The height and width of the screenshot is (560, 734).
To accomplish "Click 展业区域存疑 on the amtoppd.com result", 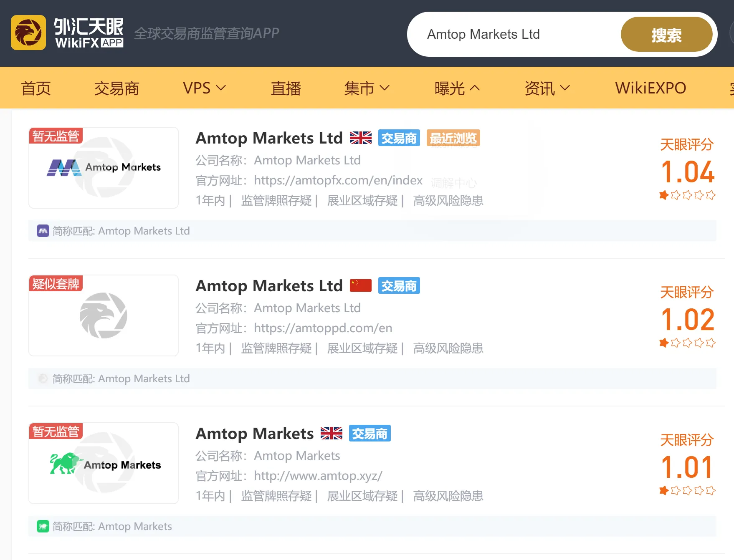I will [x=362, y=348].
